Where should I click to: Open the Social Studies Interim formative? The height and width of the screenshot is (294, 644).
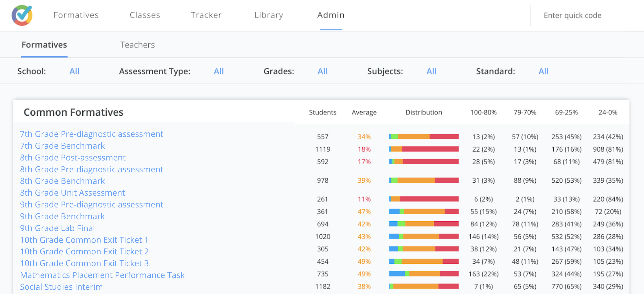(x=61, y=287)
